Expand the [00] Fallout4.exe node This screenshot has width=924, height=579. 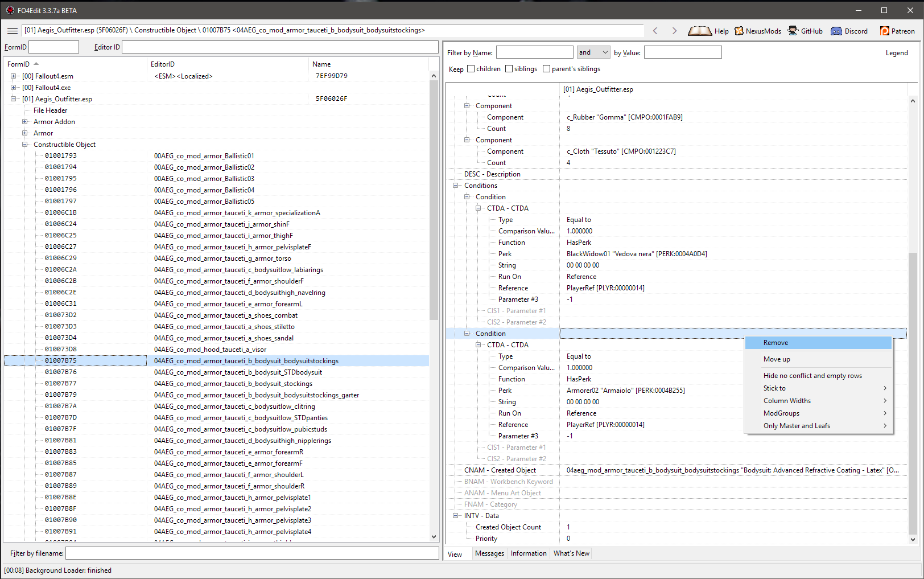point(13,88)
